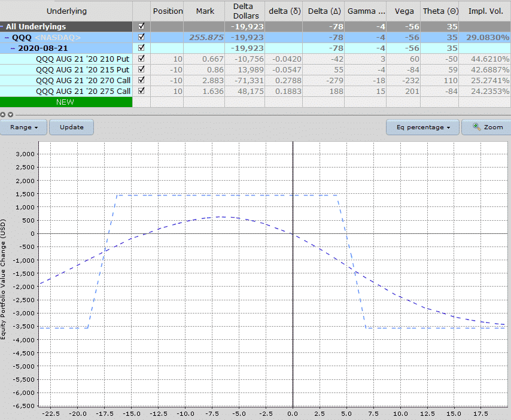The height and width of the screenshot is (420, 511).
Task: Click the QQQ implied volatility 29.0830%
Action: pos(488,38)
